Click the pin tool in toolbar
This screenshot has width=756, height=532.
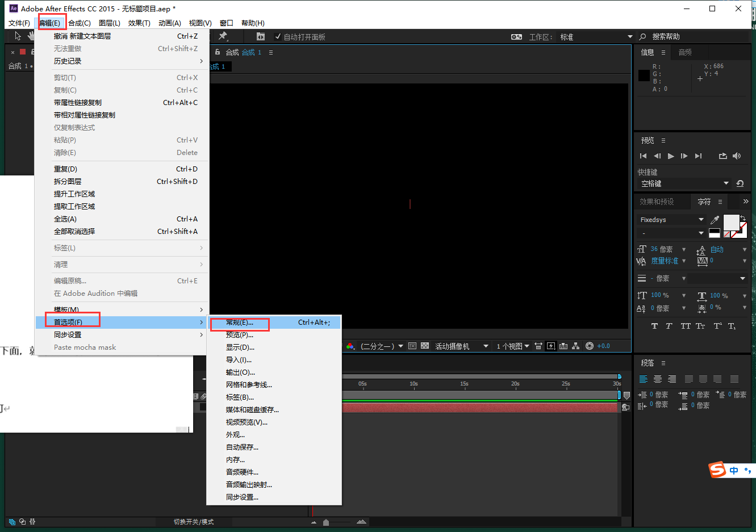pos(223,36)
